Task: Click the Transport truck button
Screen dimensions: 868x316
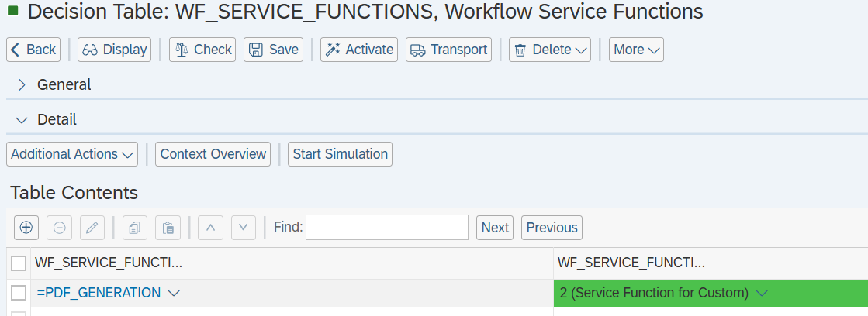Action: coord(448,50)
